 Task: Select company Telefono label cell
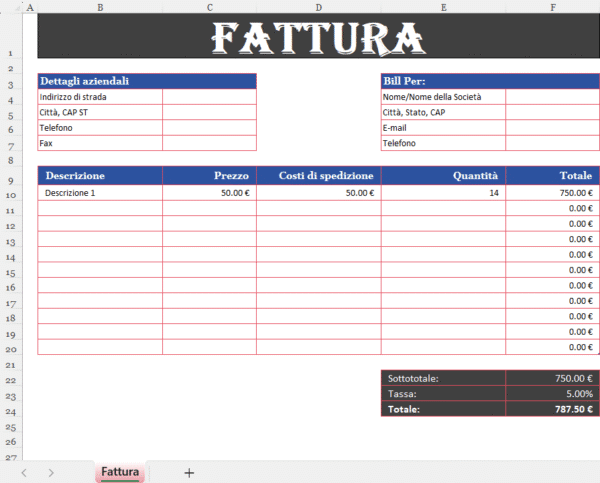100,127
